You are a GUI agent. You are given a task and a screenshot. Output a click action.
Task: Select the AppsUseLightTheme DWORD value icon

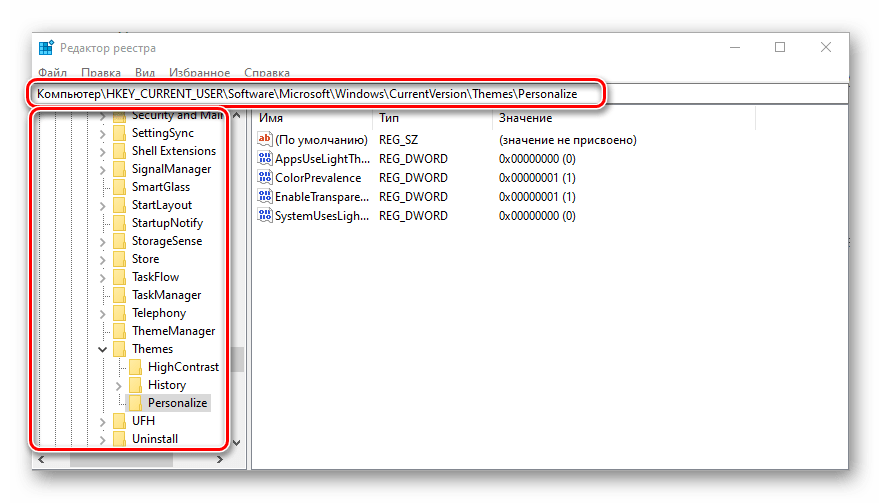tap(265, 159)
